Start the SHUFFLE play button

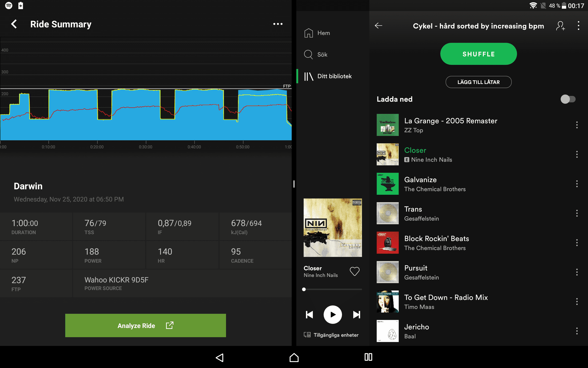tap(478, 54)
